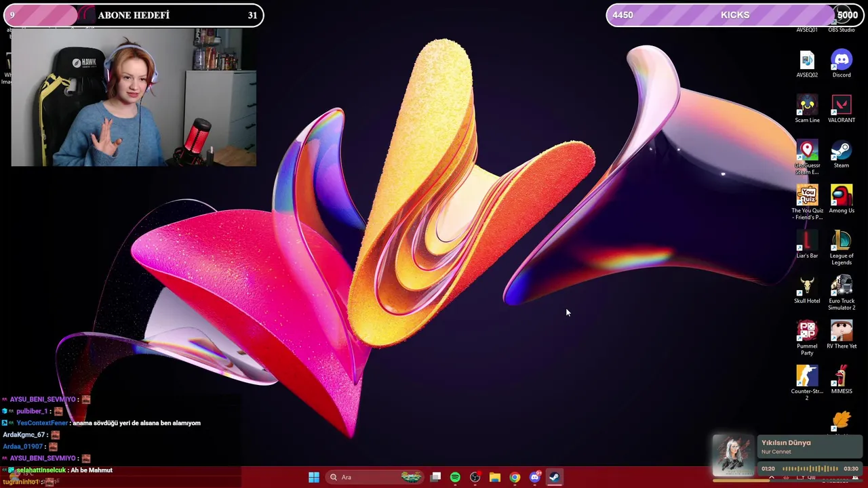Launch Among Us from the desktop
Screen dimensions: 868x488
(842, 200)
